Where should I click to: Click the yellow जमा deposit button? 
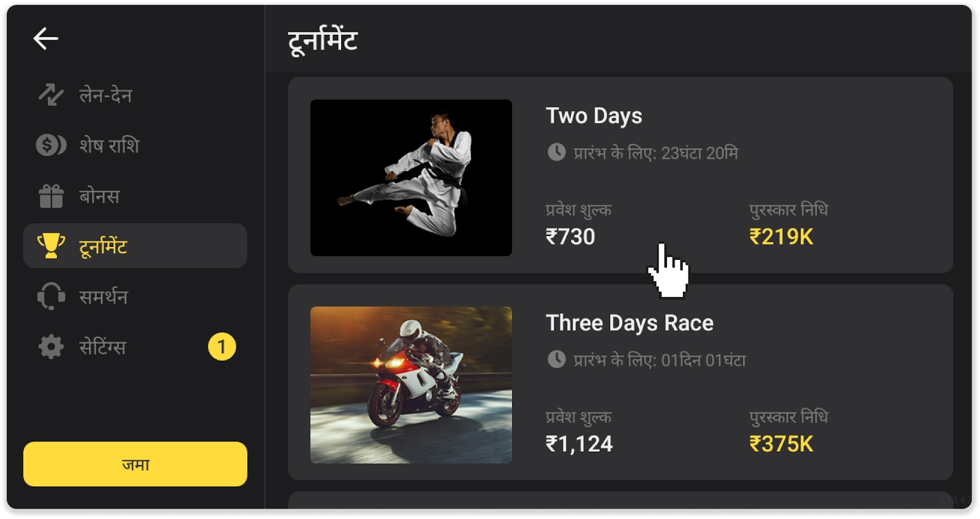click(135, 464)
